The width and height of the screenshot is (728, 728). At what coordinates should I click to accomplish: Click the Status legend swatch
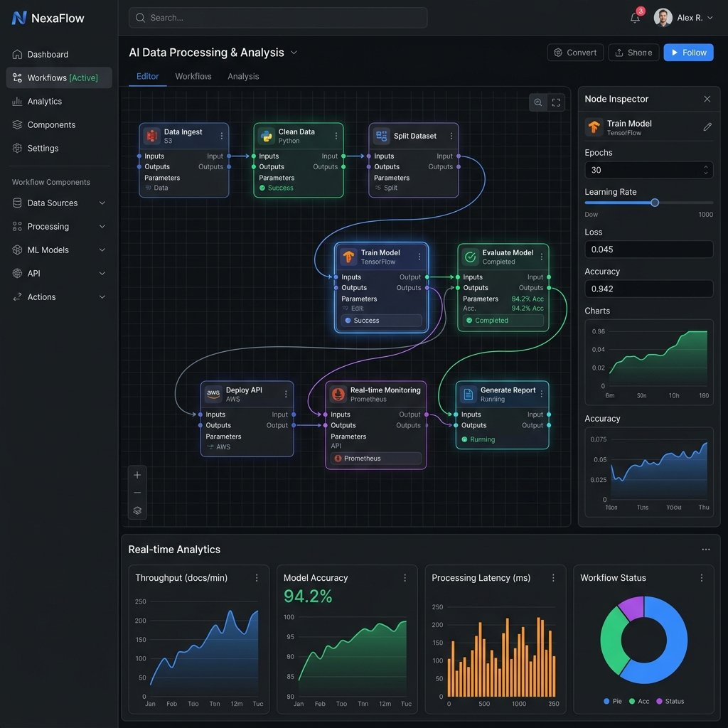pyautogui.click(x=659, y=701)
